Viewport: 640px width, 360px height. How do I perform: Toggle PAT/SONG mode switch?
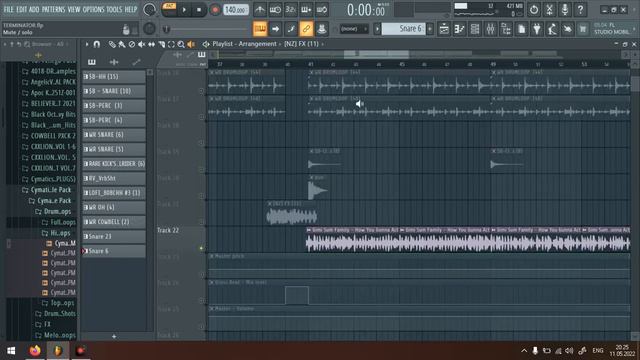169,9
